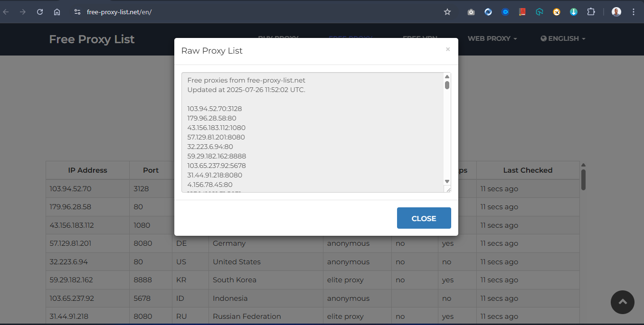Viewport: 644px width, 325px height.
Task: Open the red book extension icon
Action: tap(522, 12)
